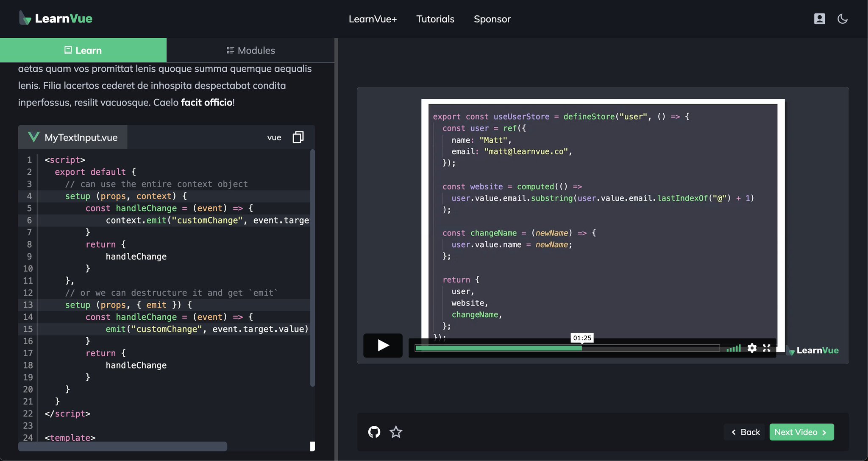Image resolution: width=868 pixels, height=461 pixels.
Task: Enter fullscreen mode on the video
Action: [x=767, y=348]
